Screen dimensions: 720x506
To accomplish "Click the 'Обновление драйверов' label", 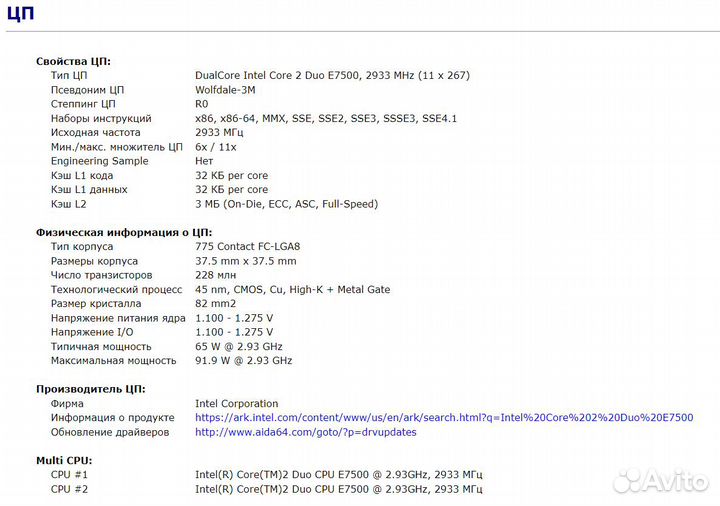I will coord(110,432).
